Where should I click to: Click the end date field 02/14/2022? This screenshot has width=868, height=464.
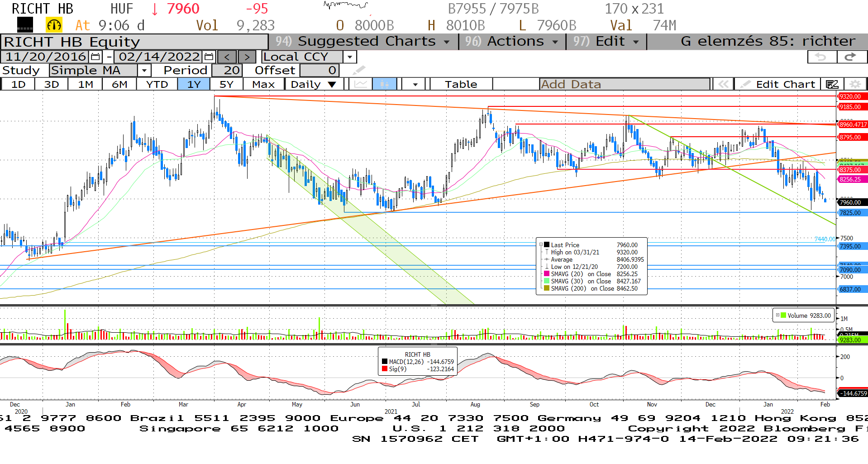[x=159, y=57]
